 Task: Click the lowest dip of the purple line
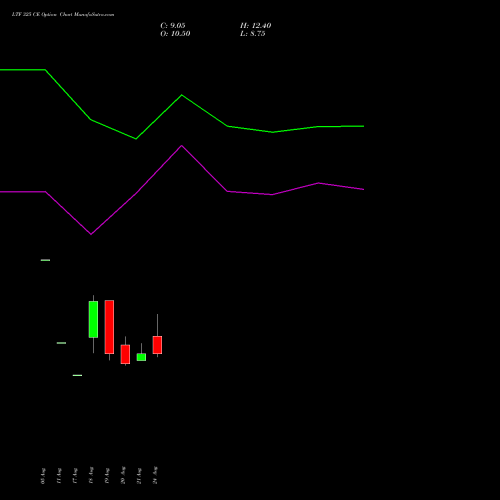pyautogui.click(x=91, y=234)
